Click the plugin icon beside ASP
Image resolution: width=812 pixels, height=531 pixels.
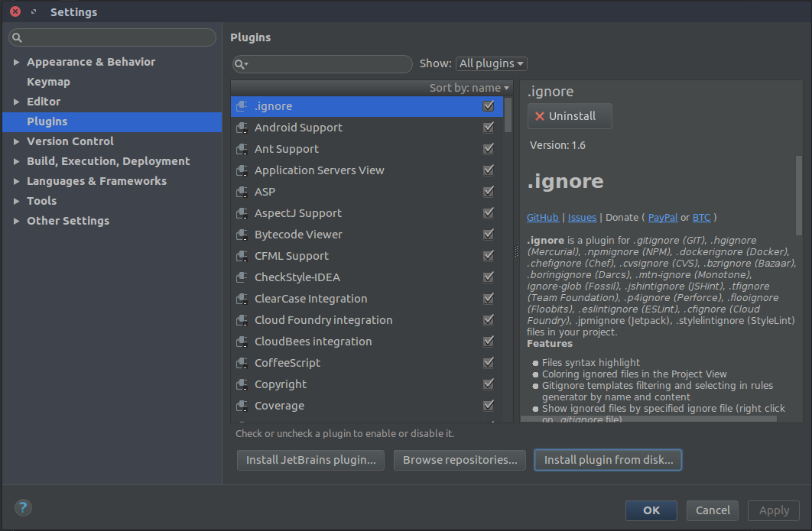[x=242, y=192]
